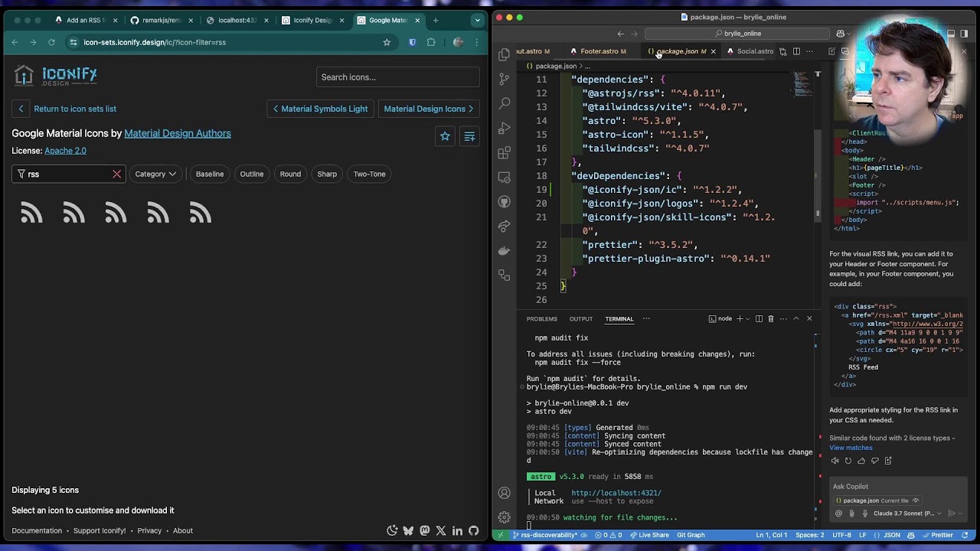980x551 pixels.
Task: Open terminal launch profile dropdown arrow
Action: [747, 318]
